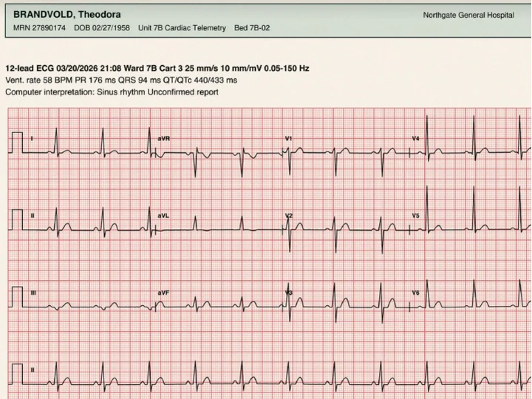Screen dimensions: 532x399
Task: Click Northgate General Hospital header text
Action: click(468, 16)
